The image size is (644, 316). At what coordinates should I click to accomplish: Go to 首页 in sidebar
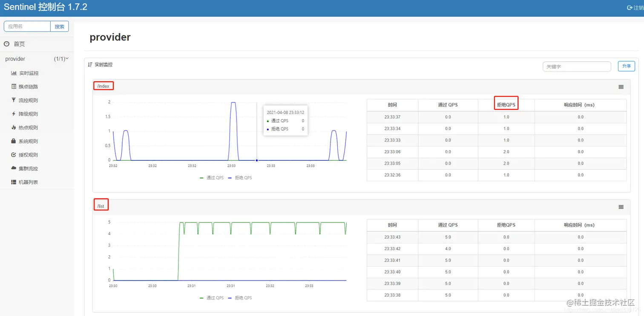pos(19,44)
